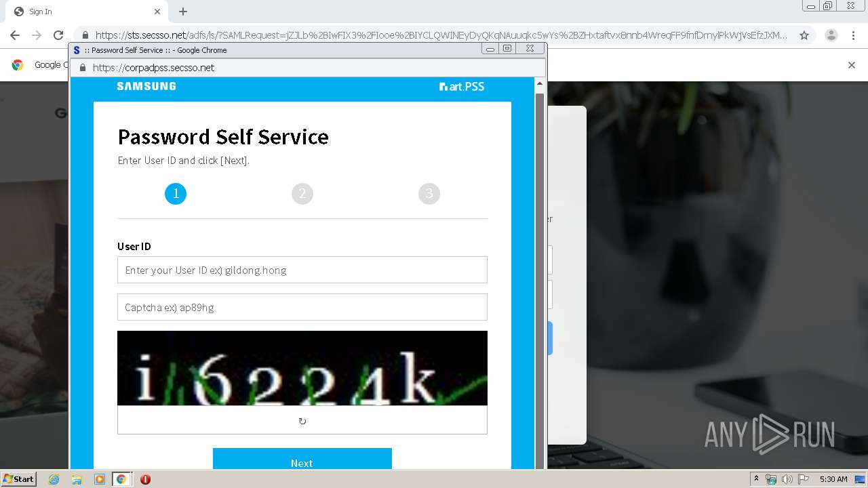Click the Show desktop button
Image resolution: width=868 pixels, height=488 pixels.
pyautogui.click(x=861, y=479)
